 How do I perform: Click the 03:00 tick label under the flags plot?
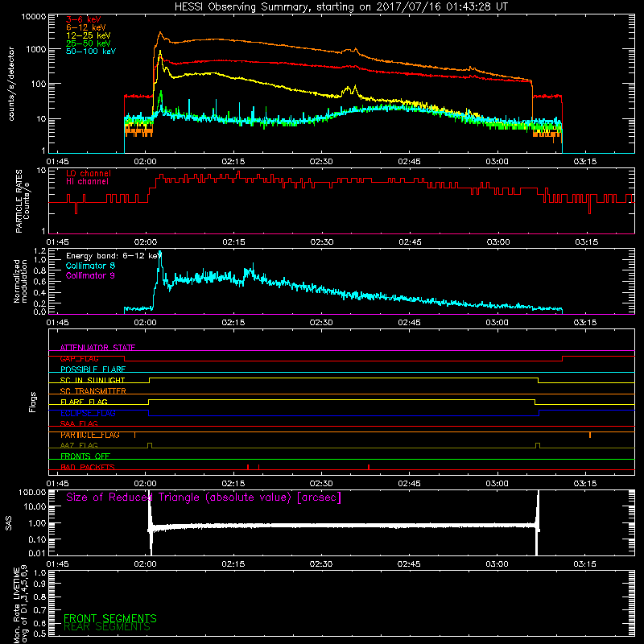pos(497,484)
